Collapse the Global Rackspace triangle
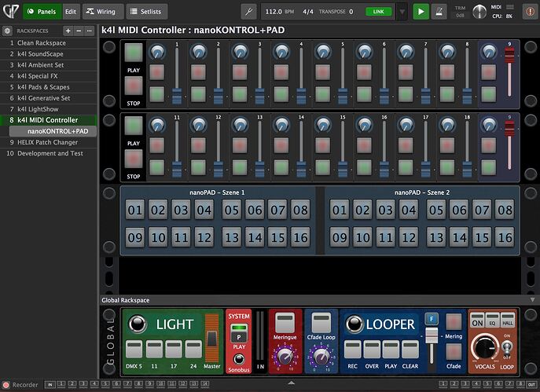The image size is (540, 392). 532,300
